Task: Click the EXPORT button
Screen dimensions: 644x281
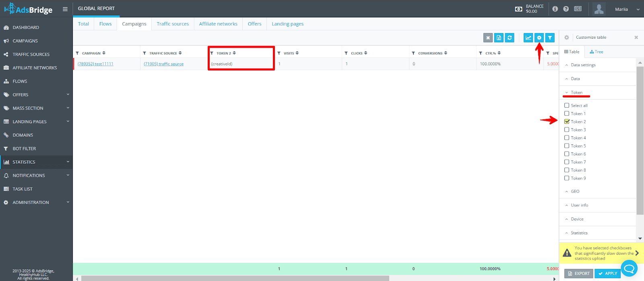Action: tap(578, 273)
